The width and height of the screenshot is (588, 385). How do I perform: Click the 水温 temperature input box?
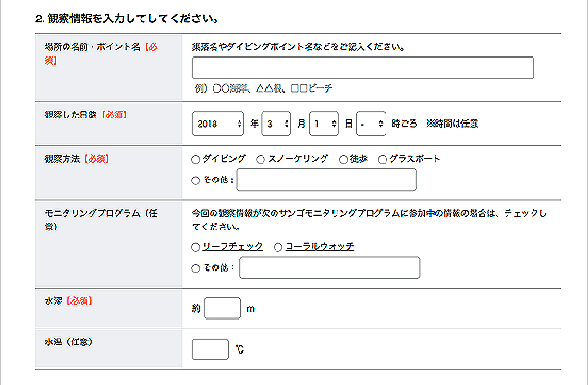(210, 349)
